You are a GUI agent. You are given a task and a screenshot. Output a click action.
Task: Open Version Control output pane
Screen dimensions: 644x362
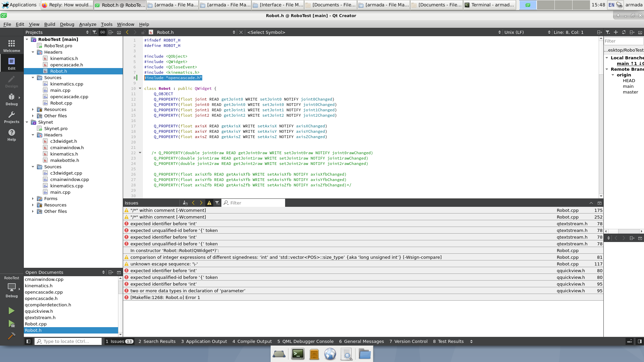tap(409, 341)
